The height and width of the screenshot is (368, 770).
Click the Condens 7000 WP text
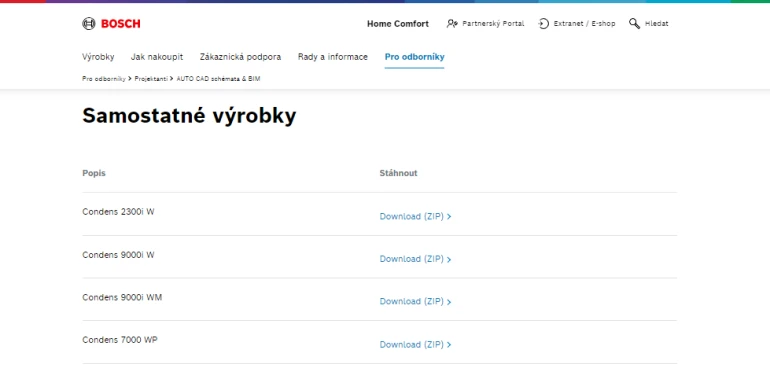[x=120, y=340]
